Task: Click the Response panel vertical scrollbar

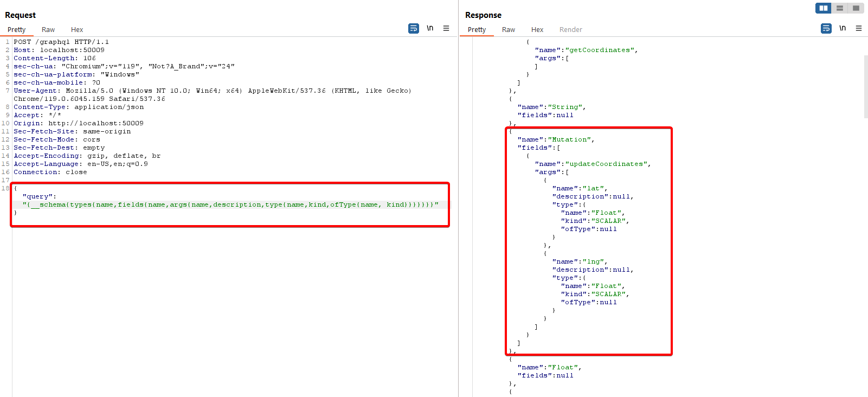Action: pos(865,87)
